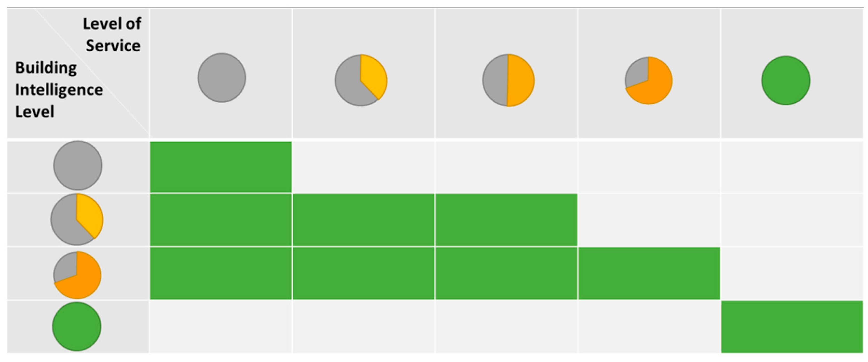
Task: Click the solid green circle in the Building Intelligence column
Action: click(x=77, y=326)
